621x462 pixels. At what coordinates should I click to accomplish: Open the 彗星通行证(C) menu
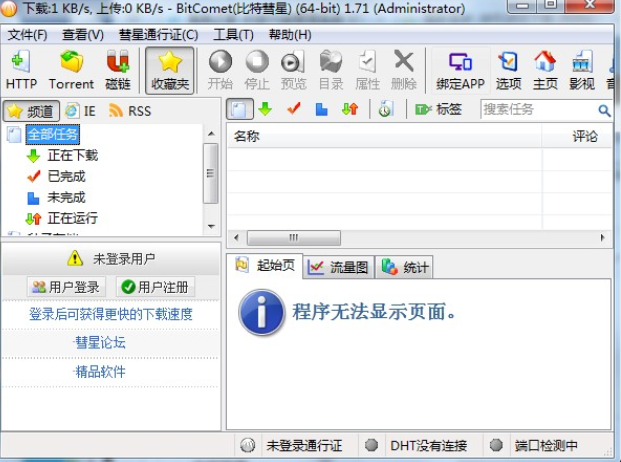coord(158,35)
